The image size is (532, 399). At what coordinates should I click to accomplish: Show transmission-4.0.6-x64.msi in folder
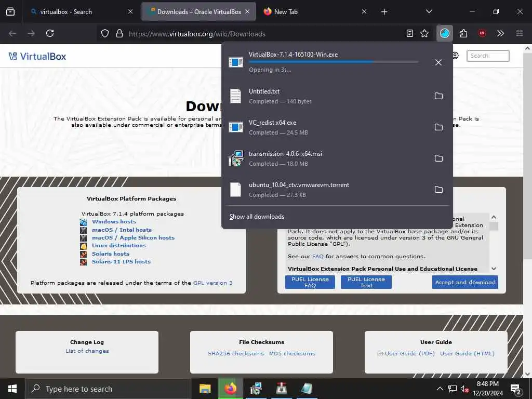tap(438, 158)
